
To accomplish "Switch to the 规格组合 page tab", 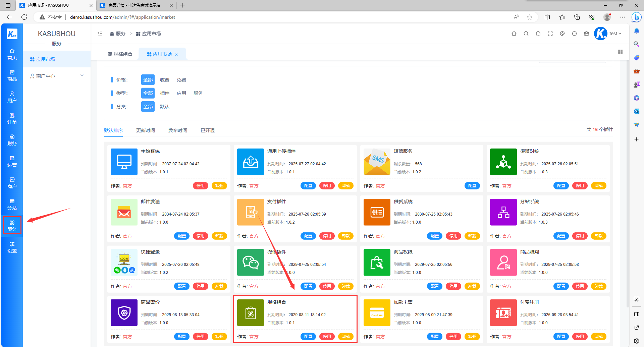I will pos(120,54).
